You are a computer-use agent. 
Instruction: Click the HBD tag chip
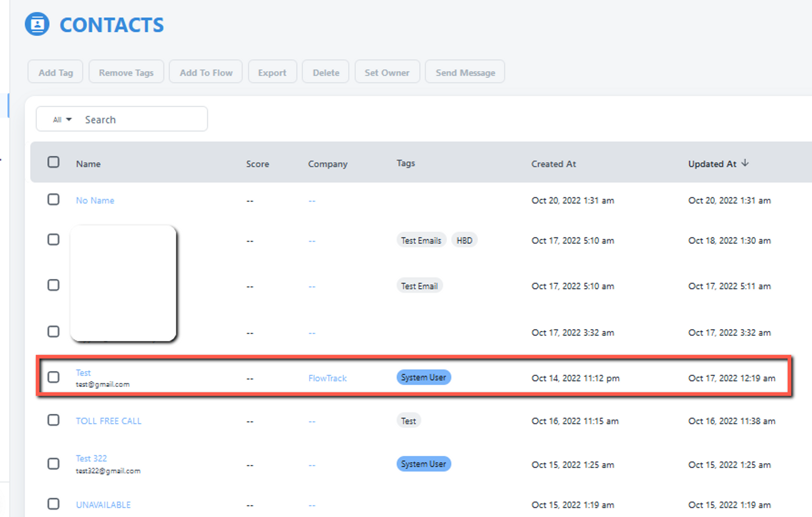tap(464, 240)
